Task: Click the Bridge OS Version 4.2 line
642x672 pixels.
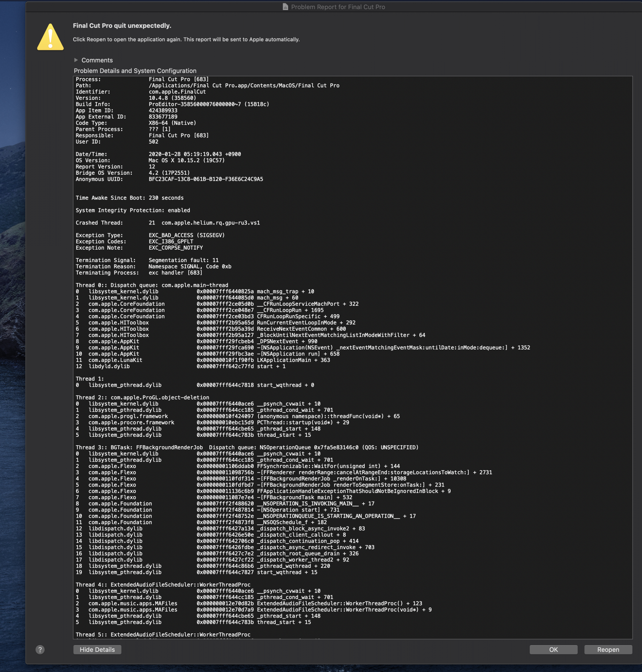Action: 133,173
